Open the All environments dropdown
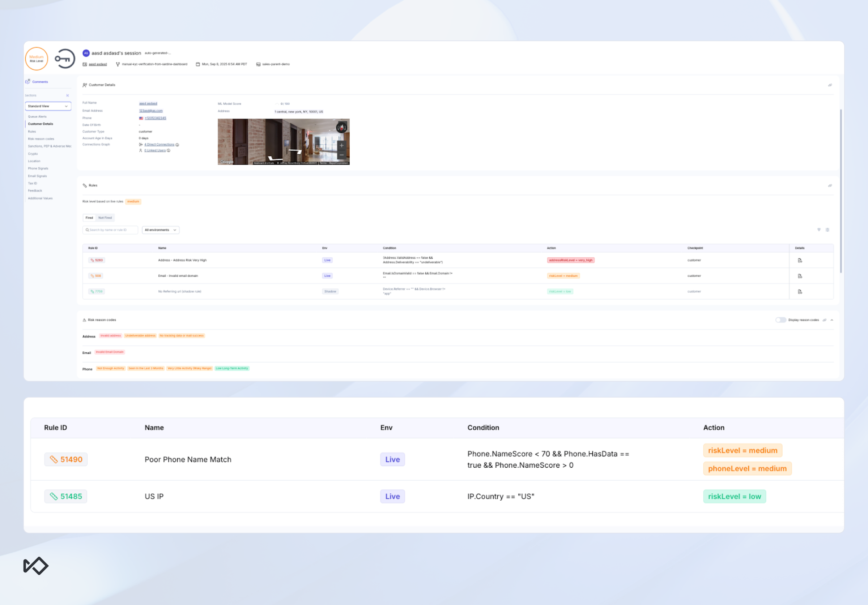Screen dimensions: 868x605 coord(160,230)
